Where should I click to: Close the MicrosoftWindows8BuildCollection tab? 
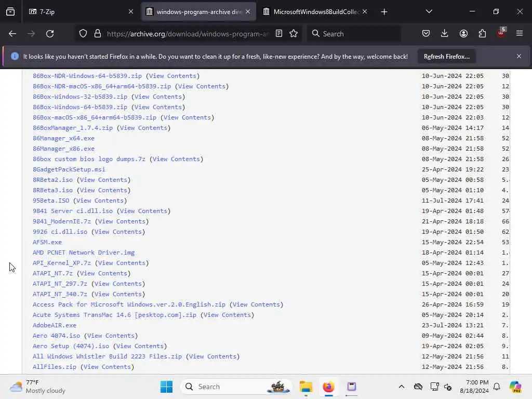[x=365, y=12]
